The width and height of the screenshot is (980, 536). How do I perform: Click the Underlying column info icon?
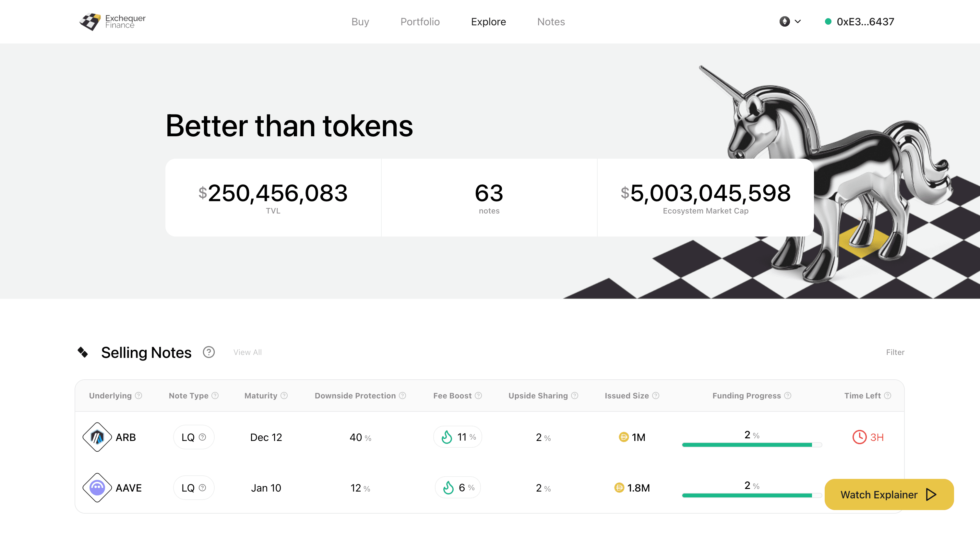pos(139,396)
